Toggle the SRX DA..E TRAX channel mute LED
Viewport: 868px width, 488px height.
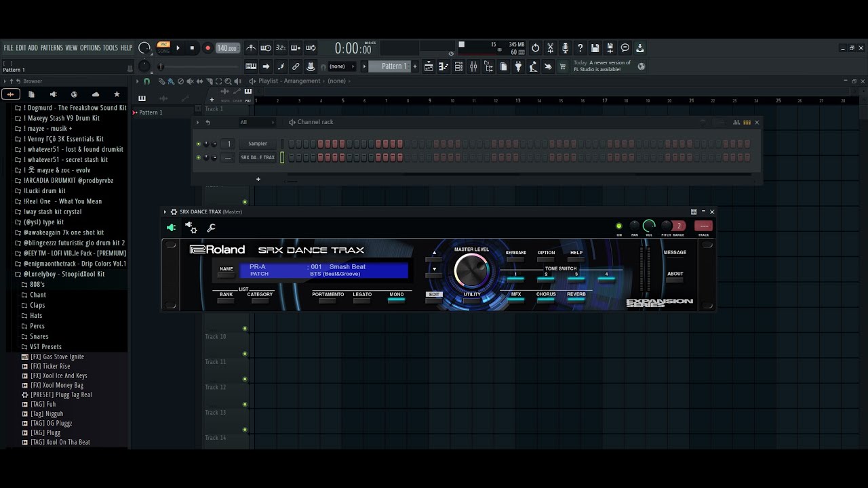point(199,157)
